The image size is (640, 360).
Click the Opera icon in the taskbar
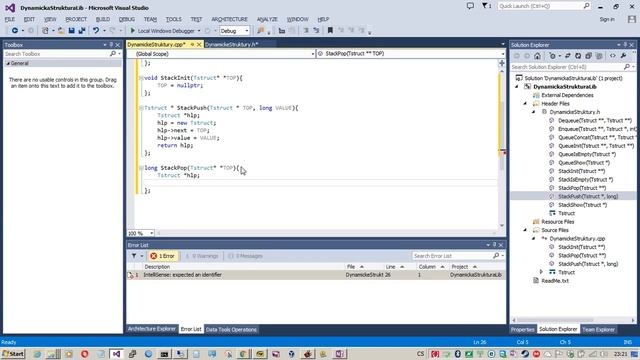[84, 354]
